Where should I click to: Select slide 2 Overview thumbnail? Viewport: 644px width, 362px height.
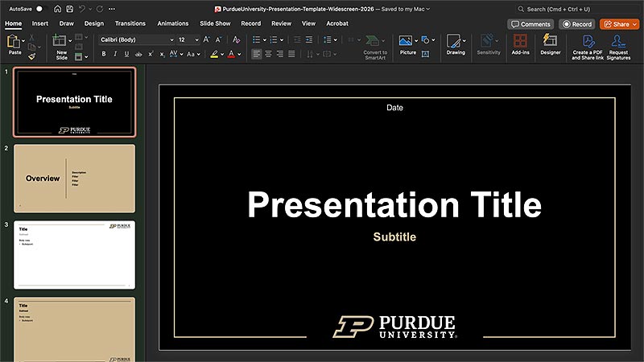click(x=74, y=179)
